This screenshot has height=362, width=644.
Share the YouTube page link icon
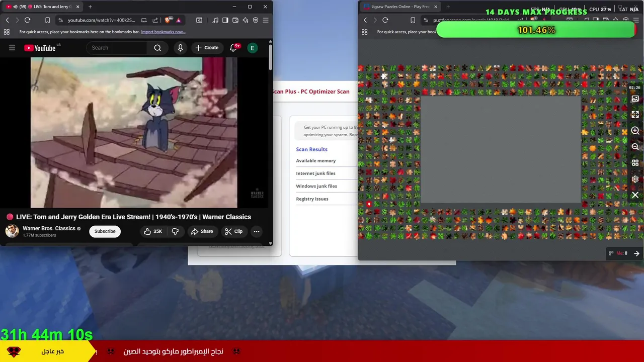[155, 20]
